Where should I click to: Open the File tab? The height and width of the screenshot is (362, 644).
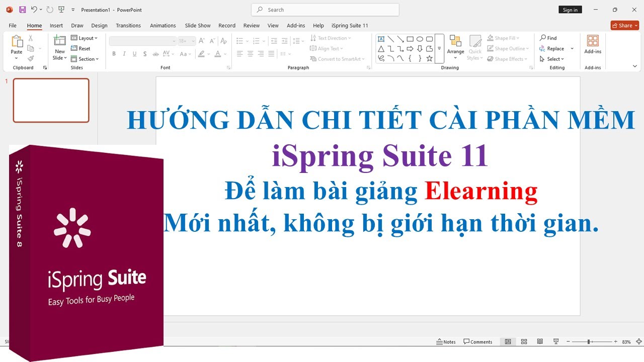pyautogui.click(x=13, y=26)
